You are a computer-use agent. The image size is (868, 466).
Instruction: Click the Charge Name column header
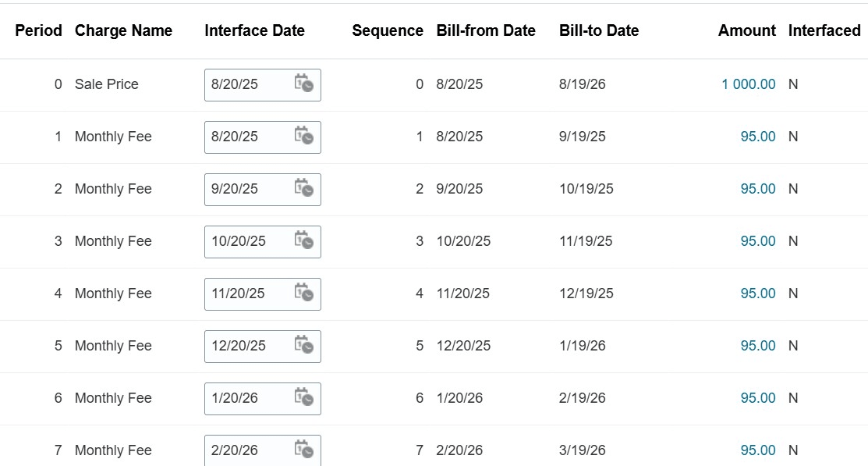coord(123,30)
